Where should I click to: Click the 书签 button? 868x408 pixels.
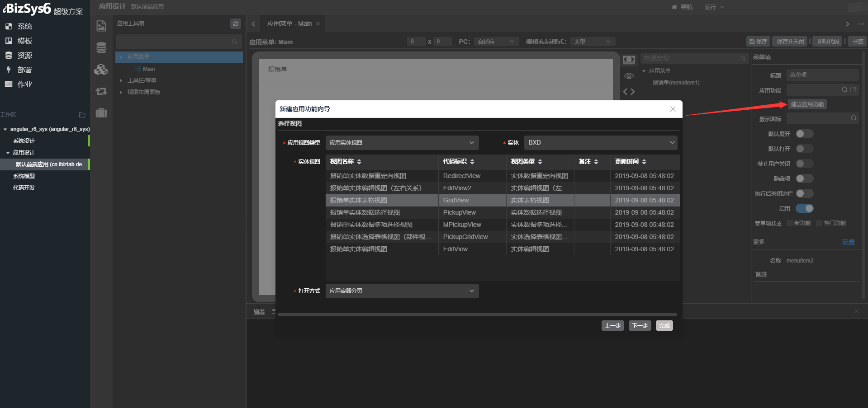pos(857,42)
